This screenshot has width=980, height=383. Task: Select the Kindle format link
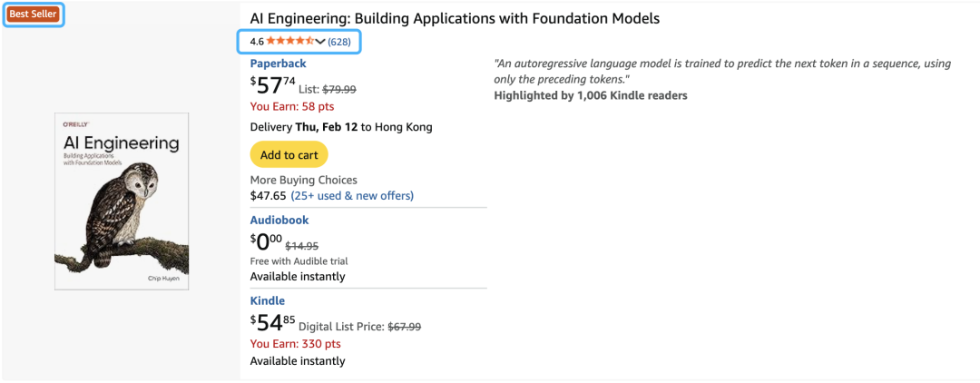(267, 300)
